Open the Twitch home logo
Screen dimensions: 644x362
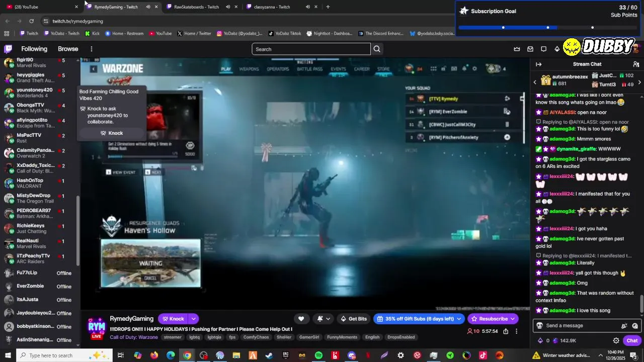click(8, 49)
